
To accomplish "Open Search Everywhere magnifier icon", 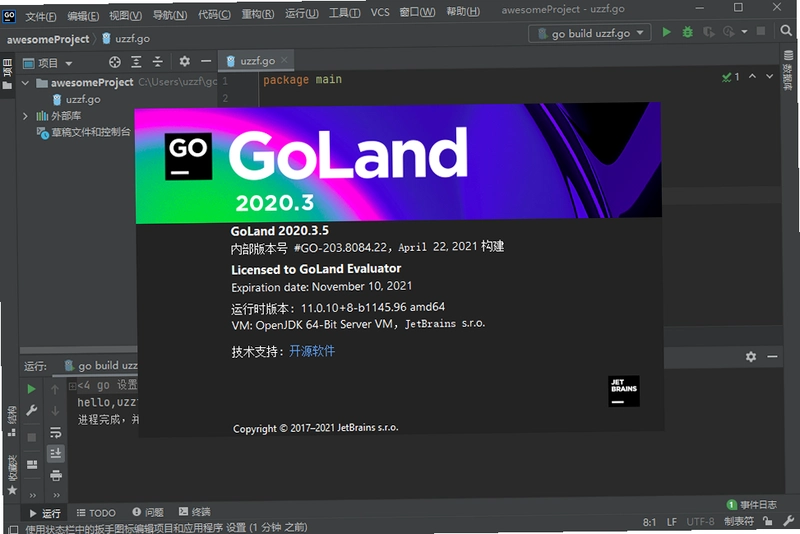I will tap(786, 31).
